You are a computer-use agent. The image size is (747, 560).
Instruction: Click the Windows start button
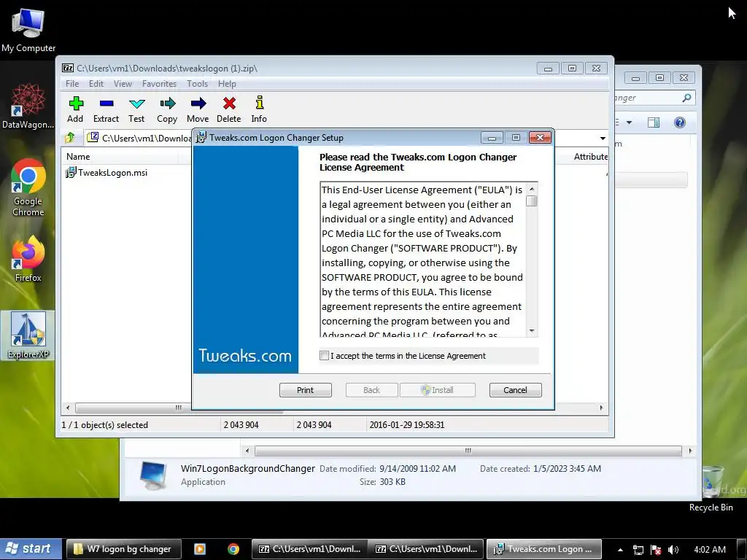click(x=31, y=549)
